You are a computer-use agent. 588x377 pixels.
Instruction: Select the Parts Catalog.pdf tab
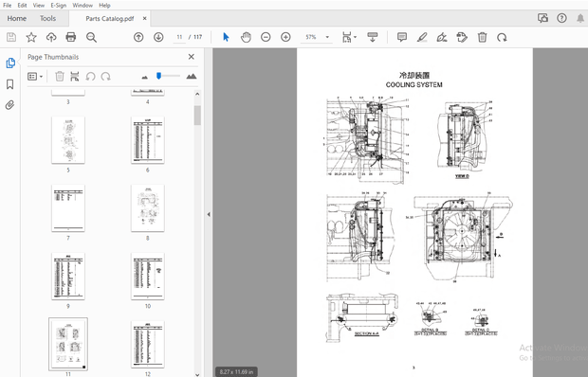(x=109, y=18)
